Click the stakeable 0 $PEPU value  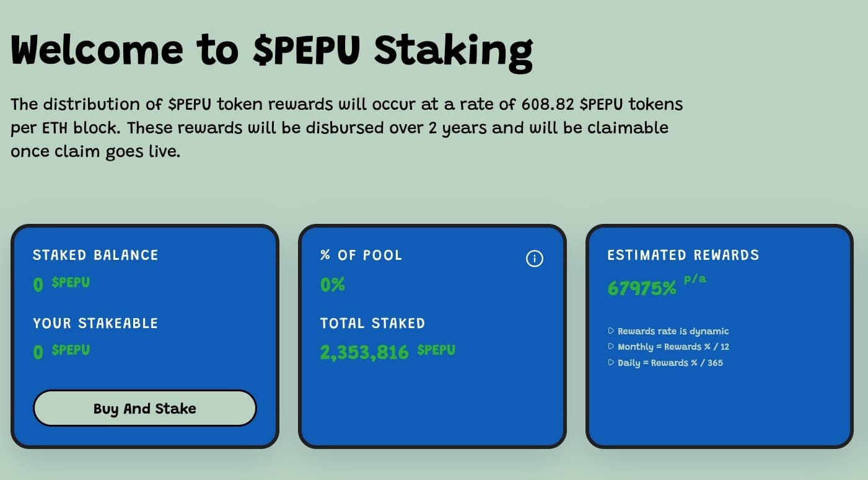pos(61,352)
